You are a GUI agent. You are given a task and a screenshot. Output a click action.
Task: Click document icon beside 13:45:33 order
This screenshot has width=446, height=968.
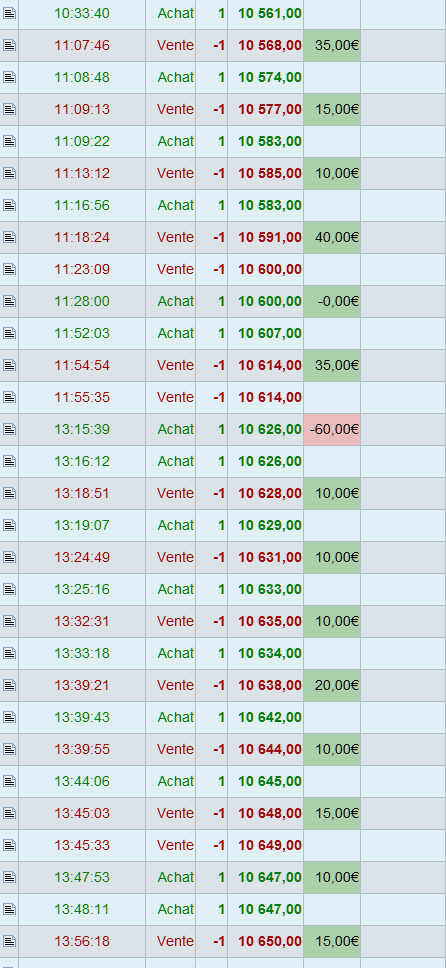pyautogui.click(x=9, y=845)
